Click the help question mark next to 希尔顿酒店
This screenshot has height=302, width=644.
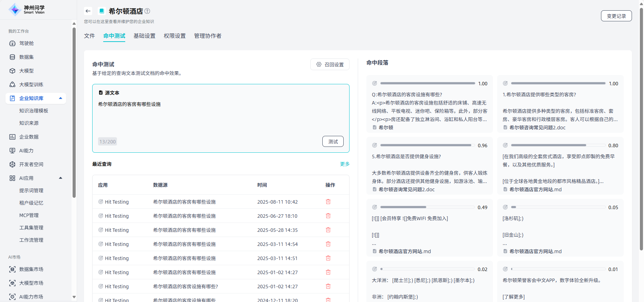(147, 11)
